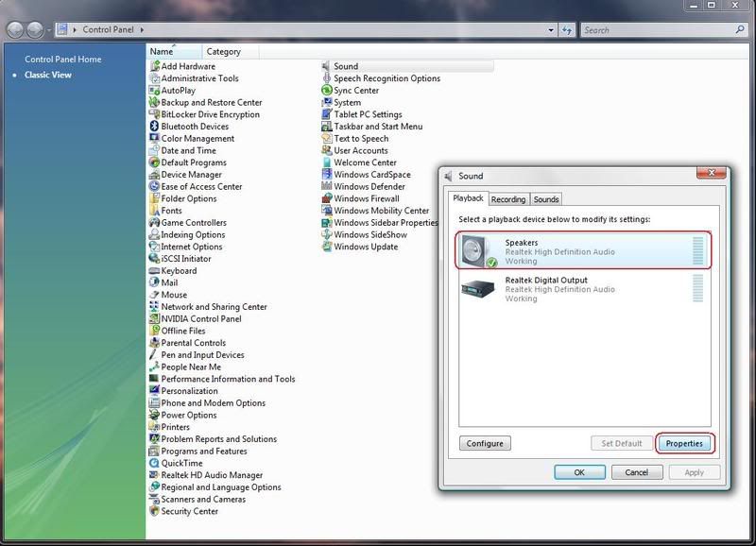This screenshot has height=546, width=756.
Task: Select the Classic View link
Action: 48,75
